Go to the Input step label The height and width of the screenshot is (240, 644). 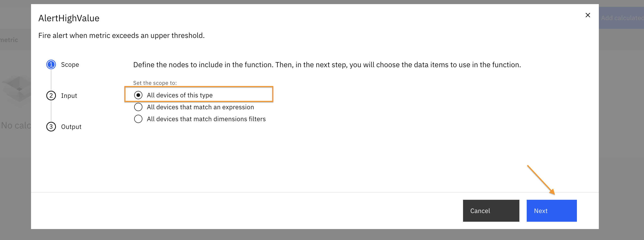coord(69,96)
